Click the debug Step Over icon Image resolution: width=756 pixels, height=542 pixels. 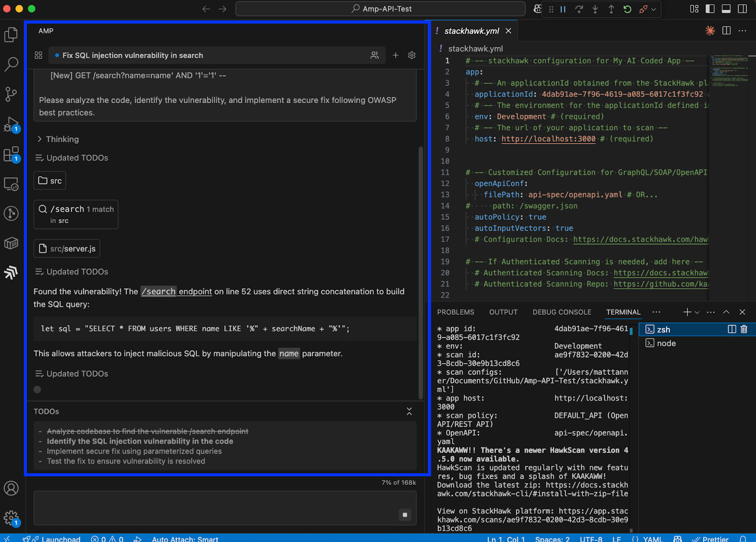pyautogui.click(x=579, y=9)
